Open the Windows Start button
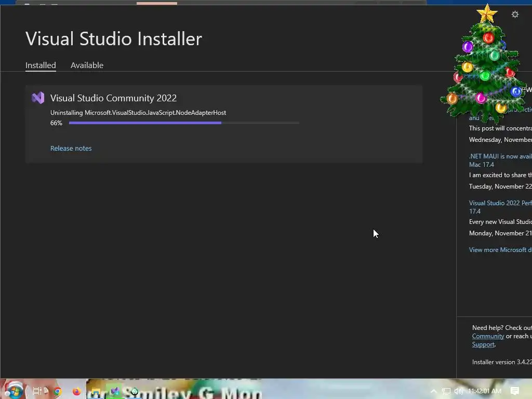The height and width of the screenshot is (399, 532). 14,391
